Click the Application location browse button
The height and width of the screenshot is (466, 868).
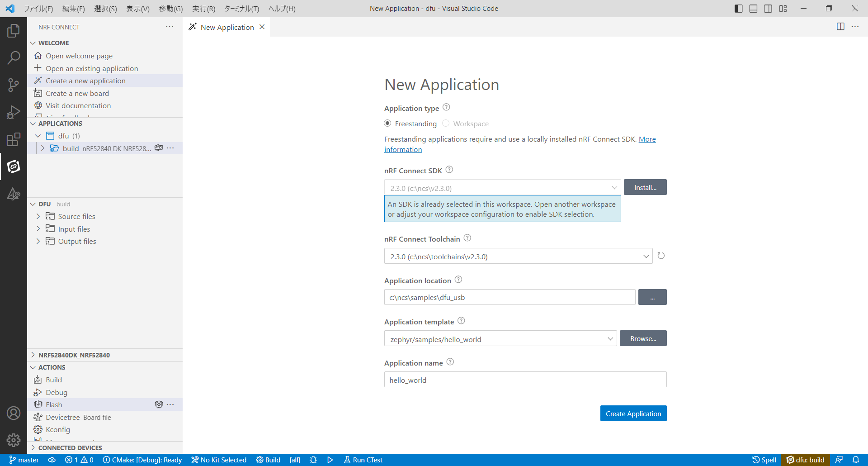(652, 297)
